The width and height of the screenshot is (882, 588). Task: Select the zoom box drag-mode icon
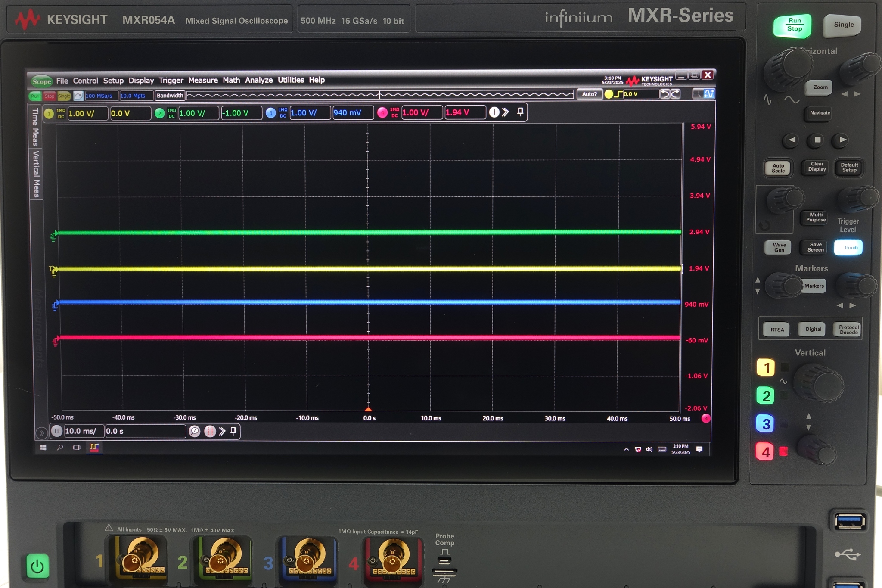(x=697, y=94)
